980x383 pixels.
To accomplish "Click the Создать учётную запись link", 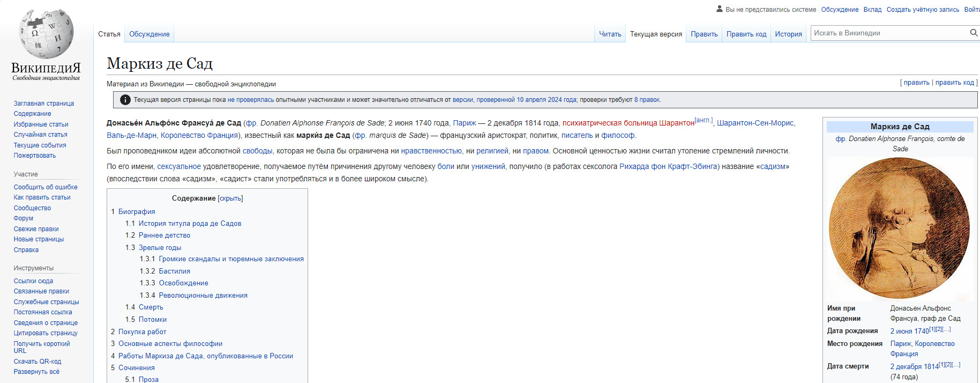I will (x=923, y=10).
